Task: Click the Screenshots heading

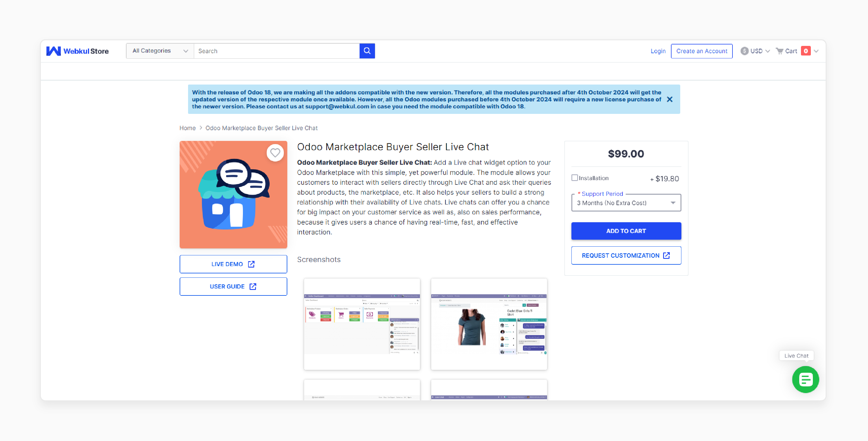Action: point(318,259)
